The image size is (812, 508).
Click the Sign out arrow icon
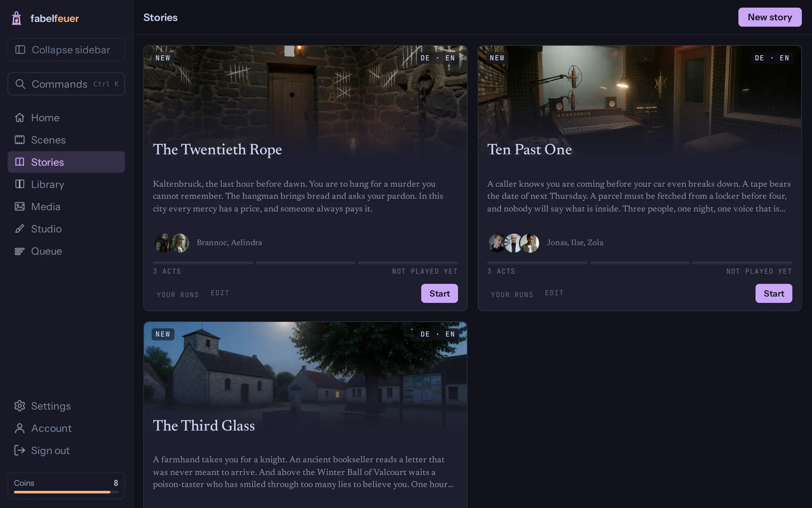point(19,450)
